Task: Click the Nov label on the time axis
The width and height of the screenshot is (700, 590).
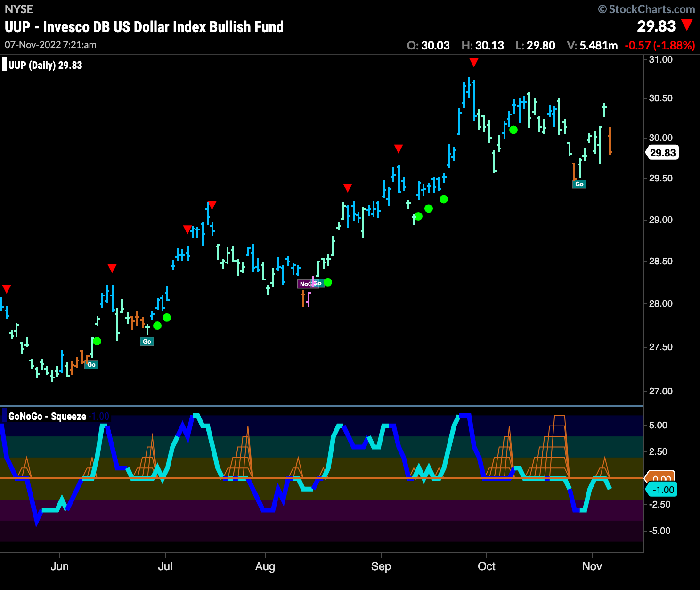Action: tap(592, 566)
